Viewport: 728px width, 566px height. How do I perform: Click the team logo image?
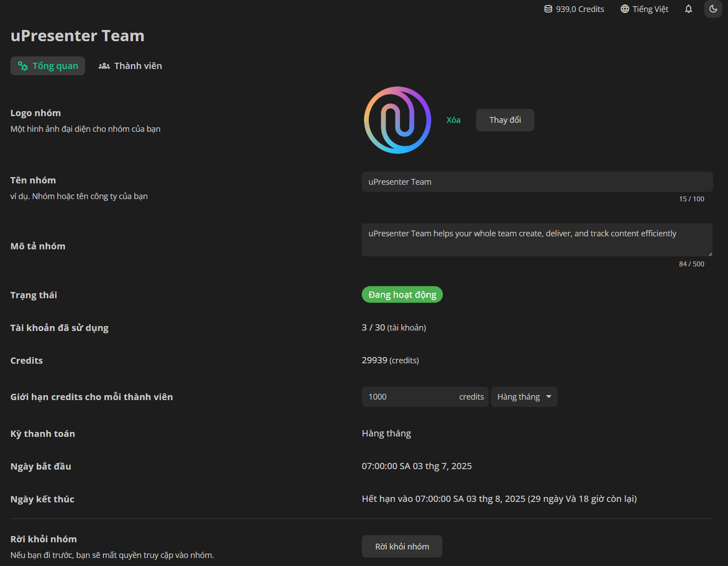(398, 120)
